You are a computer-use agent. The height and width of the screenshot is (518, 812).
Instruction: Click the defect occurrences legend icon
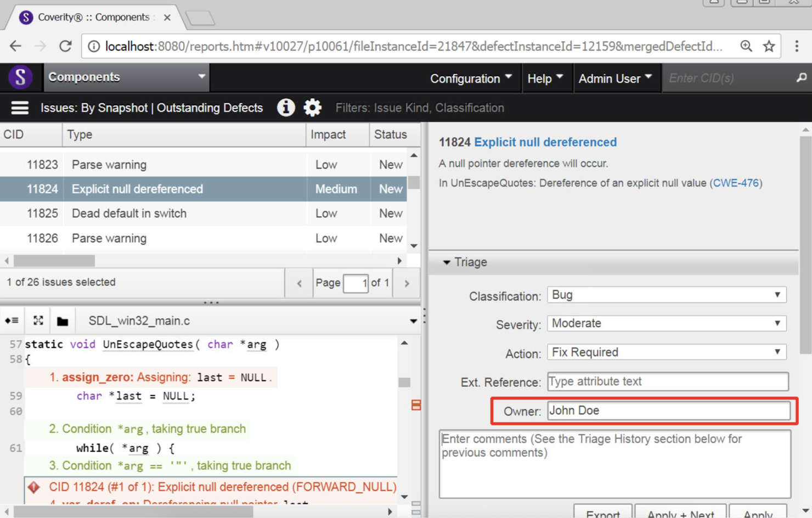12,320
